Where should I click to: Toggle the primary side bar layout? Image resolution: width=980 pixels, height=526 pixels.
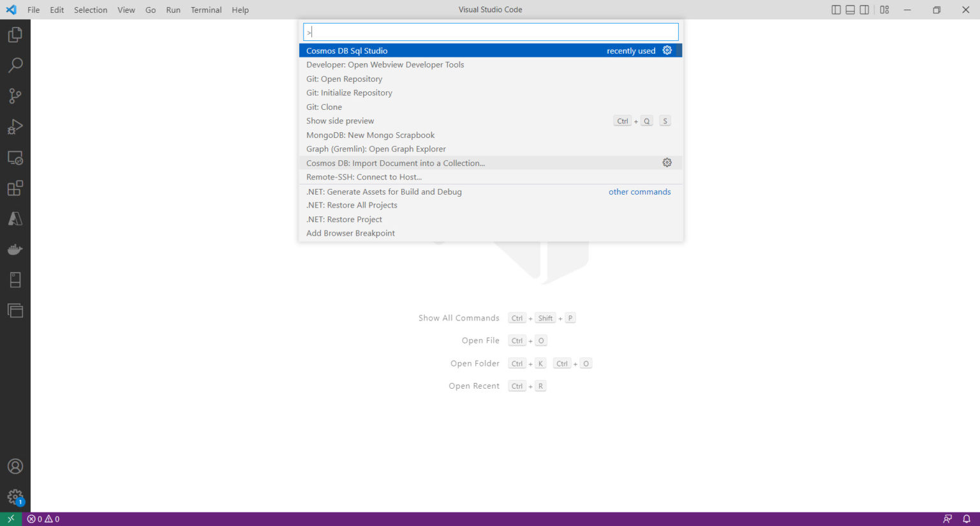tap(836, 10)
